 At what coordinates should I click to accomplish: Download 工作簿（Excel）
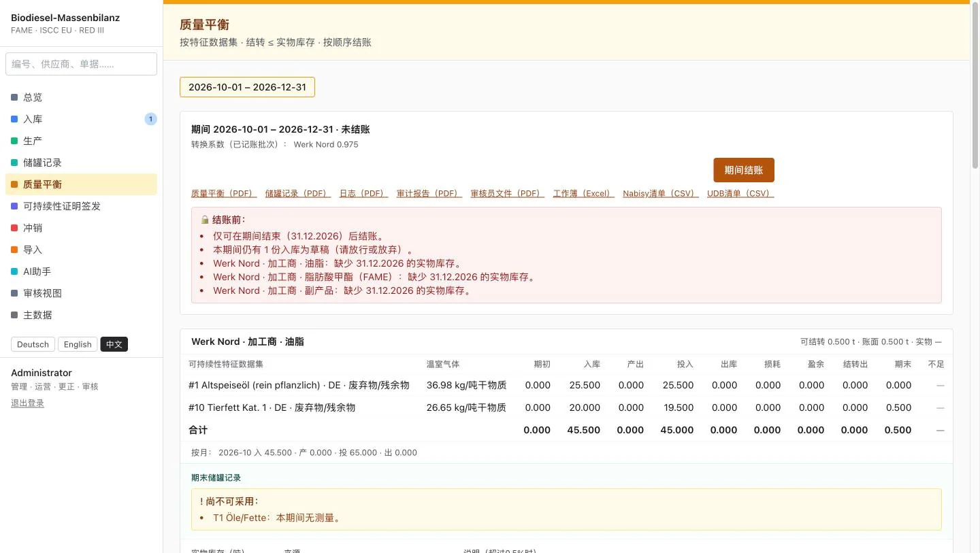(x=584, y=193)
